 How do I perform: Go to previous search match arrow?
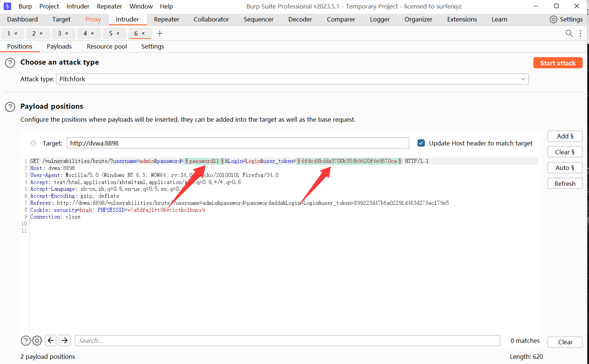point(51,340)
